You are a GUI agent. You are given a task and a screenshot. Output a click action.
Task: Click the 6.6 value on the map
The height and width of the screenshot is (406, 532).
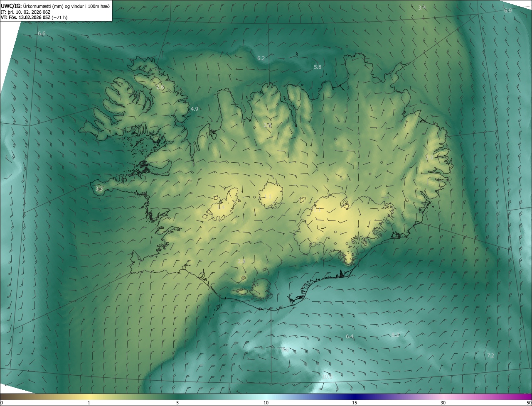click(42, 33)
